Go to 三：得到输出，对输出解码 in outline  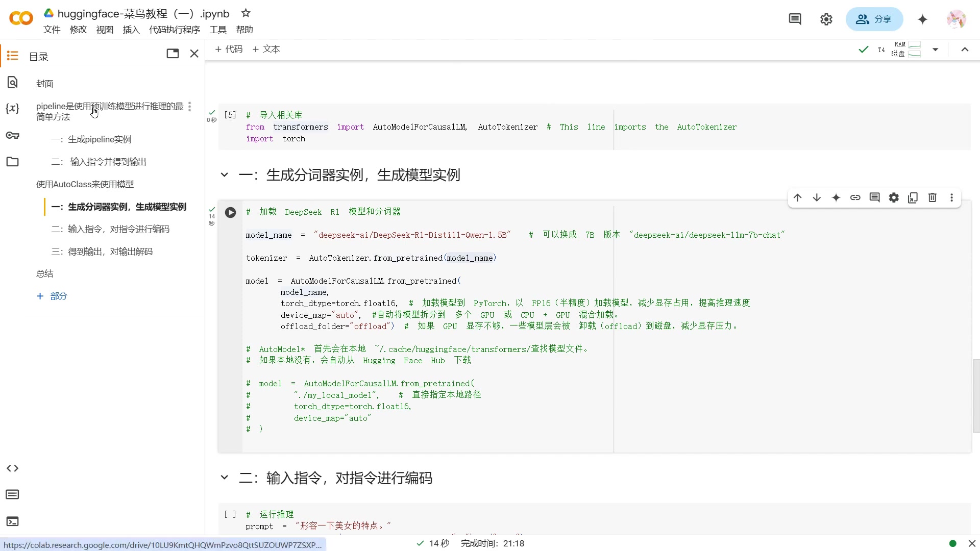pos(102,252)
